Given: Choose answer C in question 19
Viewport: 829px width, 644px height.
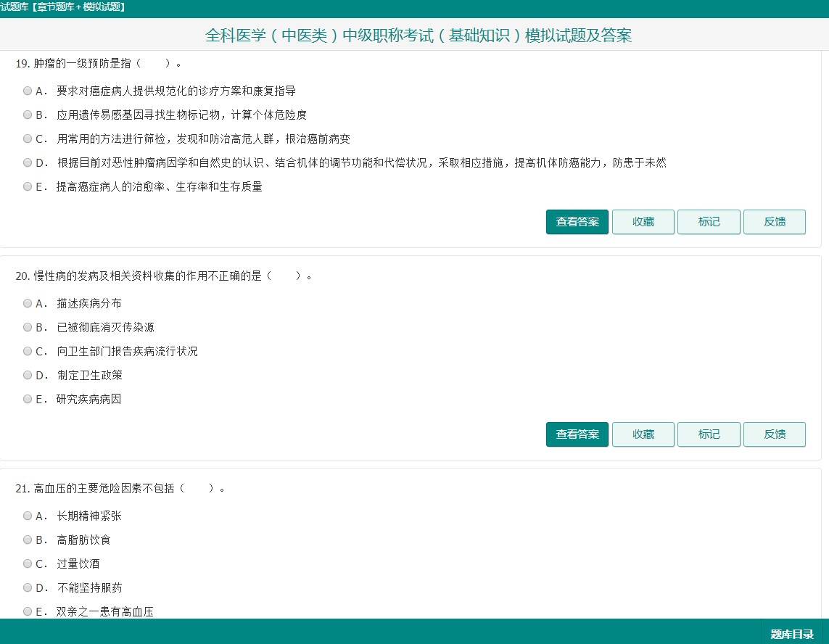Looking at the screenshot, I should (x=28, y=139).
